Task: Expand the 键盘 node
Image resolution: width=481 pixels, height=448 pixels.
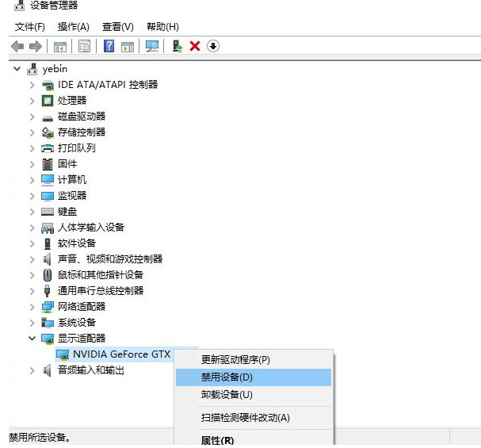Action: tap(32, 212)
